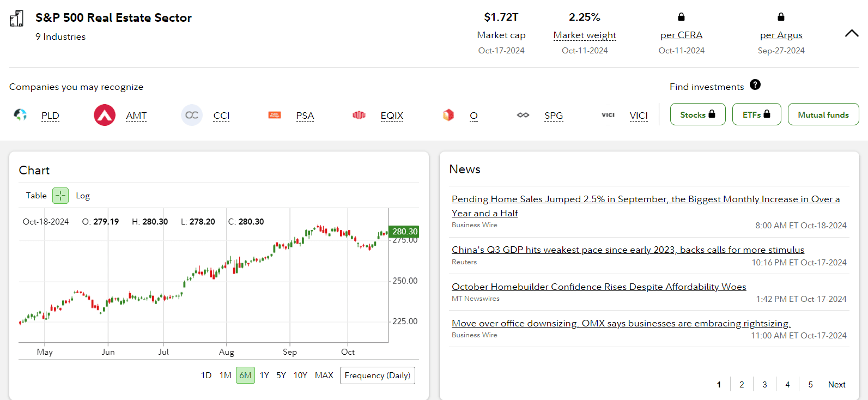
Task: Toggle the crosshair chart mode button
Action: 60,196
